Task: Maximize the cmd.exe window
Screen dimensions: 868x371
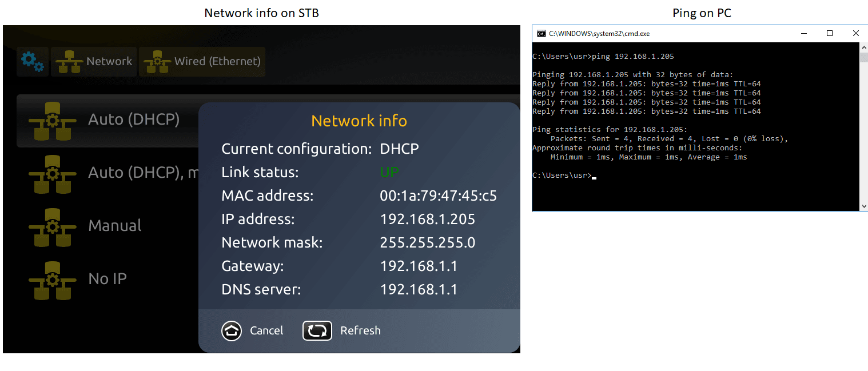Action: pos(830,34)
